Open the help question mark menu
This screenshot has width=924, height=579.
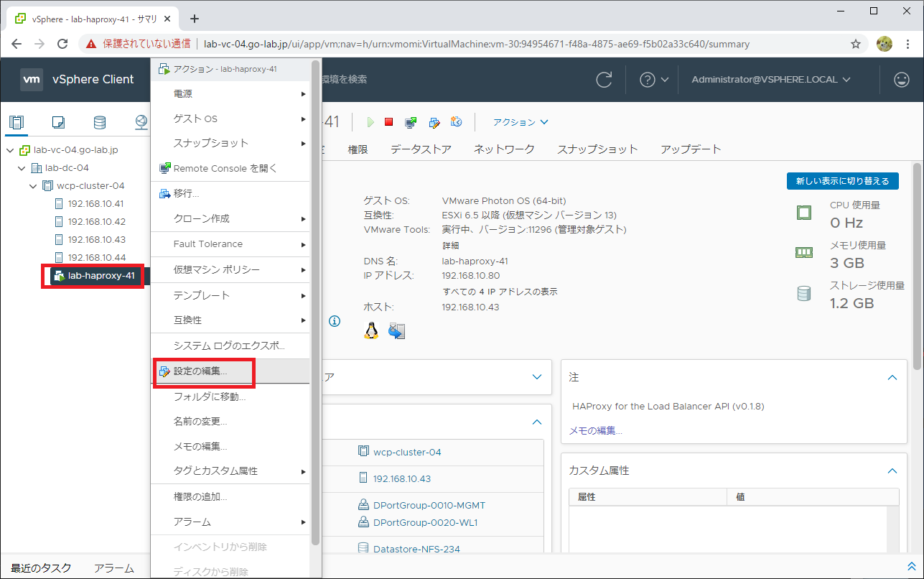point(653,80)
